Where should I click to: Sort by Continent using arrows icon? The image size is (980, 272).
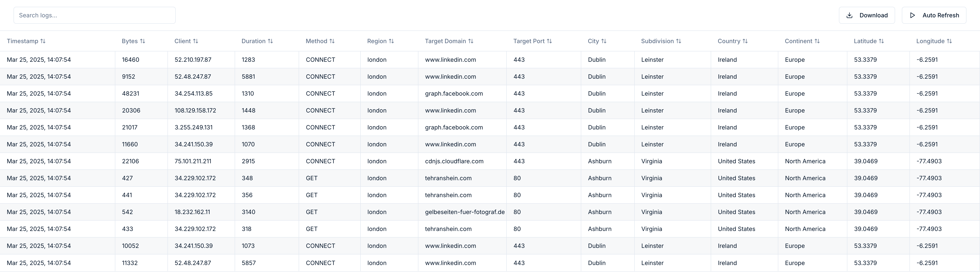(817, 41)
